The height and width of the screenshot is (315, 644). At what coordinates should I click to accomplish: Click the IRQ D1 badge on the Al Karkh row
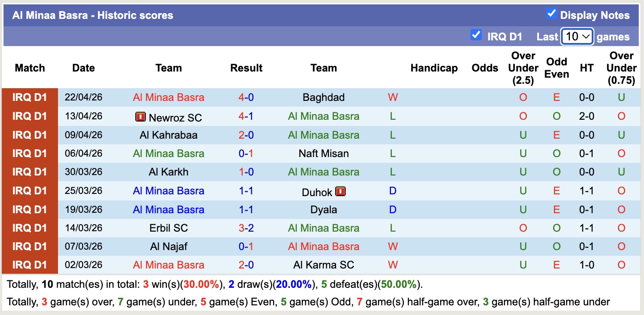click(x=29, y=172)
